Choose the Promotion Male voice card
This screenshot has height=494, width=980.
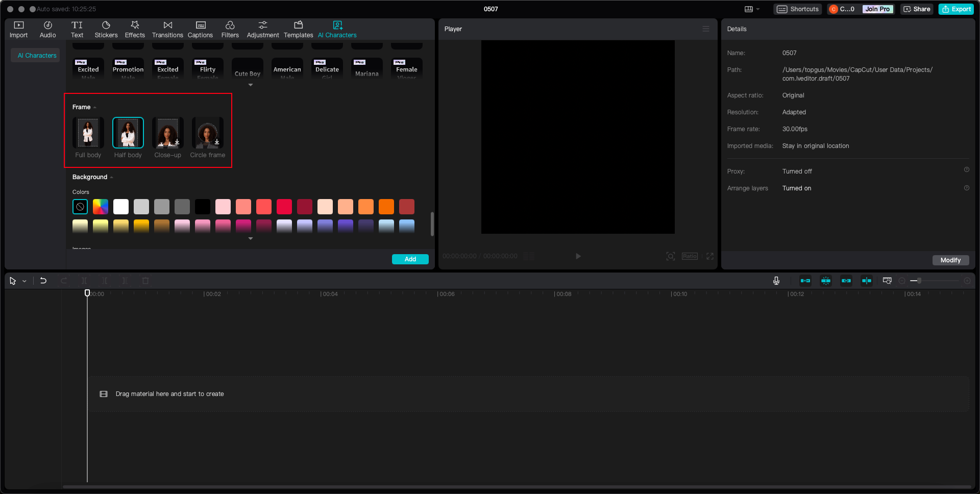tap(128, 69)
